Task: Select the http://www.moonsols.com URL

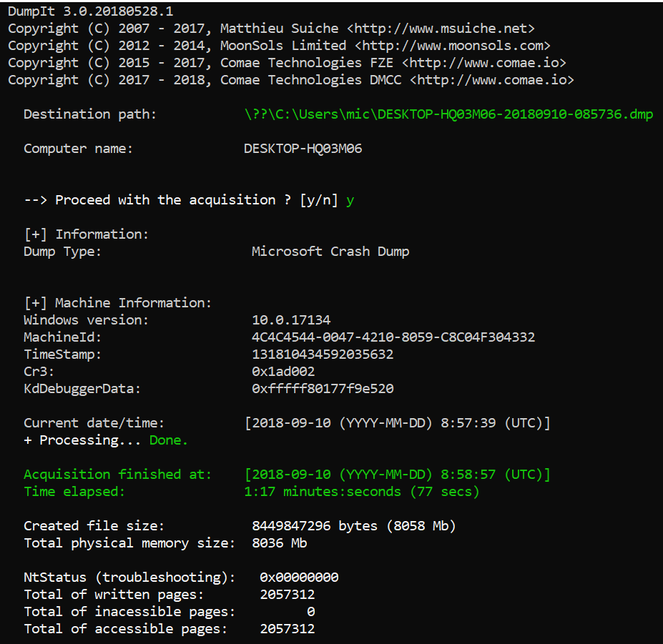Action: (453, 46)
